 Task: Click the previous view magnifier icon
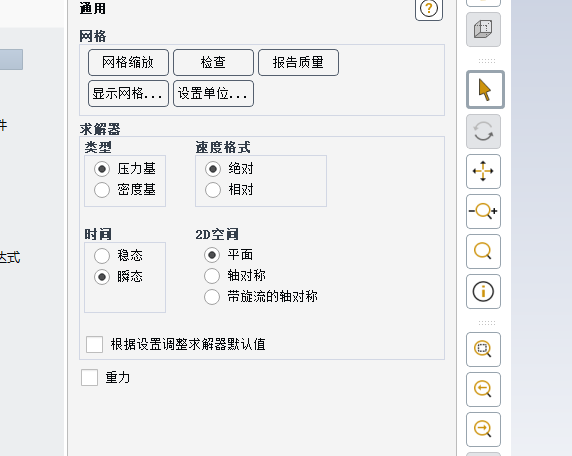click(x=483, y=389)
